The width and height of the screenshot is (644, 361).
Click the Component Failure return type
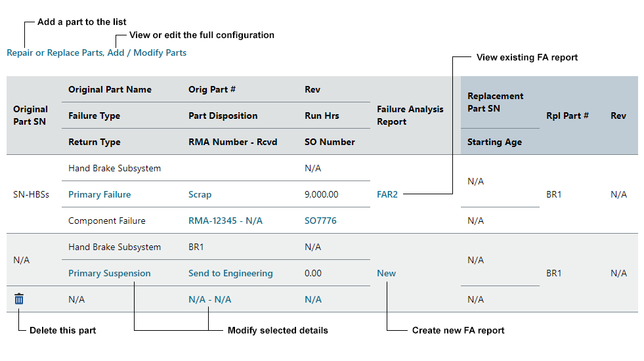(x=107, y=221)
